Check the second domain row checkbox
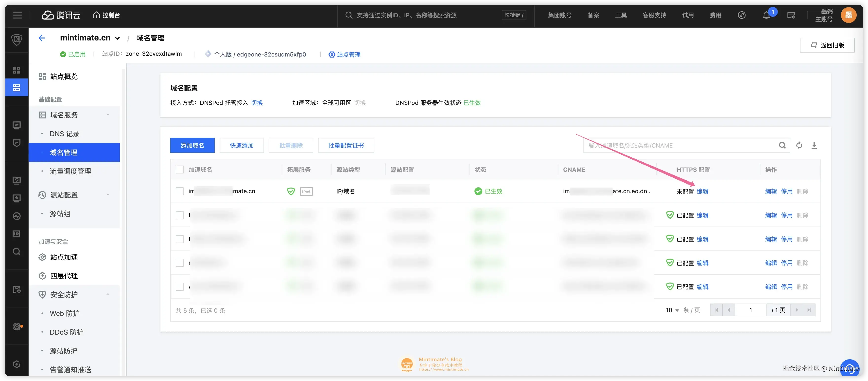The height and width of the screenshot is (381, 868). coord(180,215)
